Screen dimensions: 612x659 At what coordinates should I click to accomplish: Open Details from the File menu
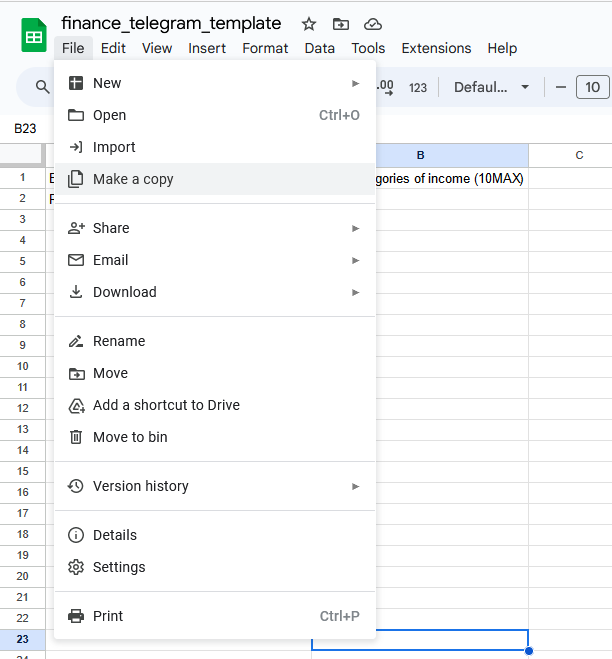(x=215, y=535)
